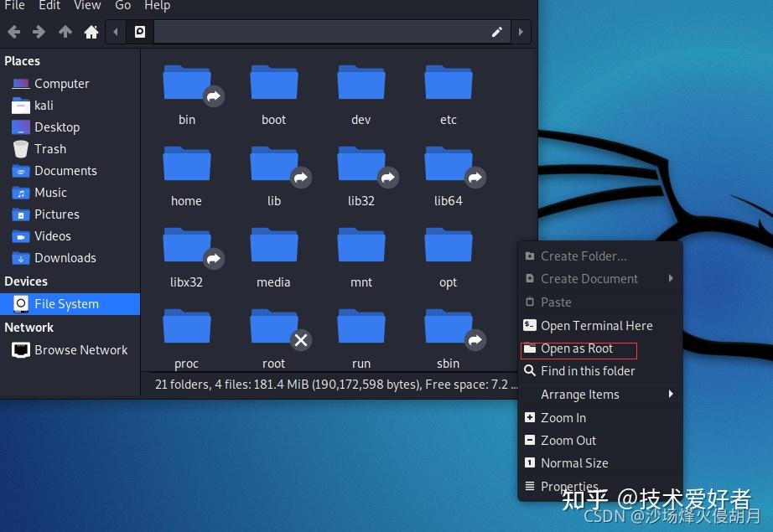Screen dimensions: 773x532
Task: Open Videos in the sidebar
Action: click(x=70, y=236)
